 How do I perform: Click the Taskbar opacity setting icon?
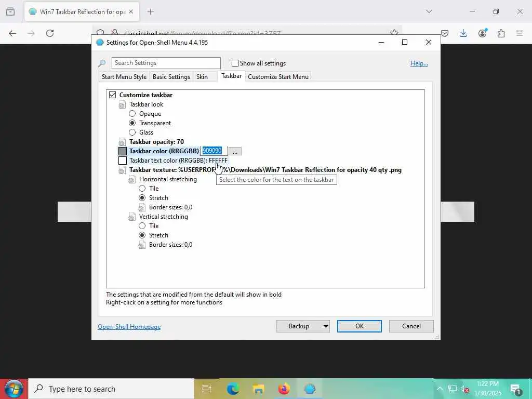[x=122, y=142]
